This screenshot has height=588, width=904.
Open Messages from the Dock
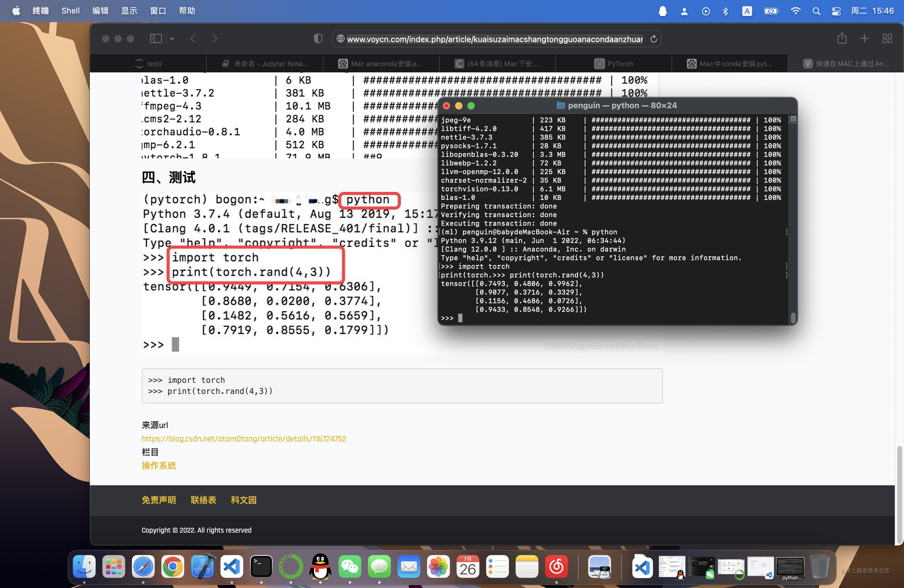[379, 566]
